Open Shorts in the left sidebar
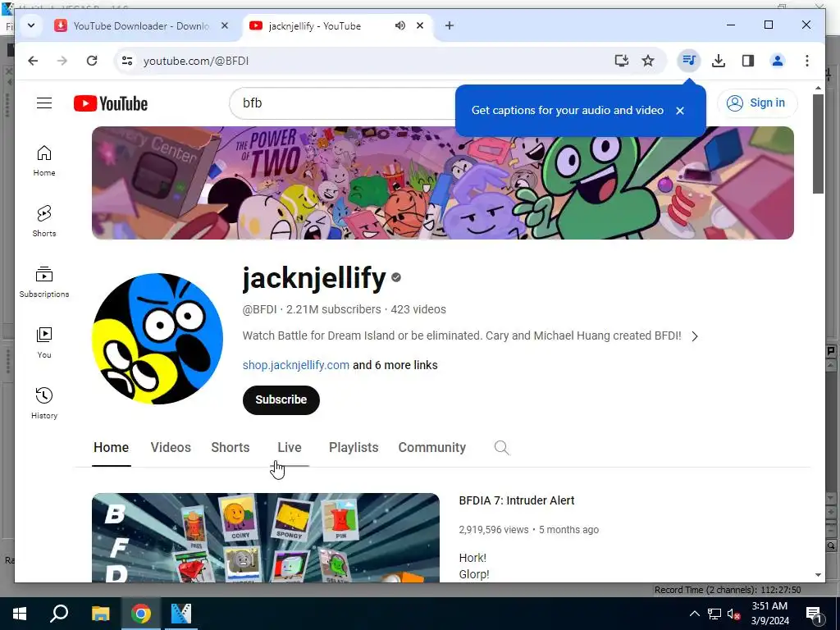Screen dimensions: 840x630 (x=44, y=221)
